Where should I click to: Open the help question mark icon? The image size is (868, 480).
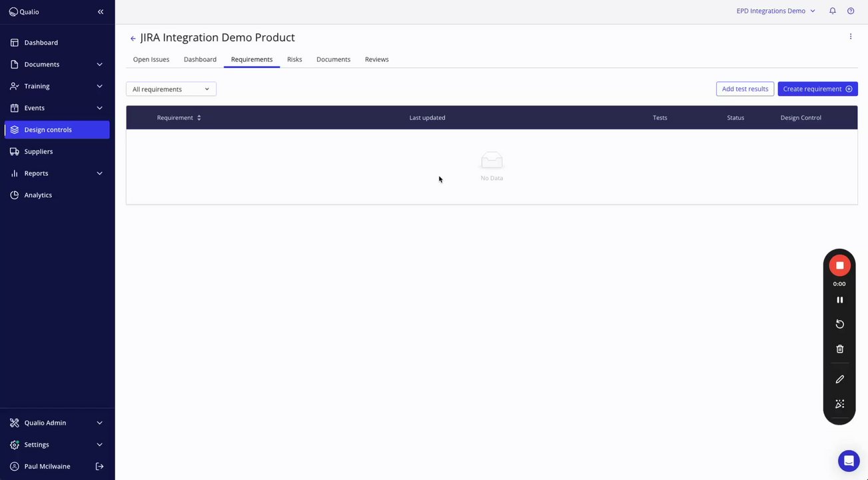851,11
